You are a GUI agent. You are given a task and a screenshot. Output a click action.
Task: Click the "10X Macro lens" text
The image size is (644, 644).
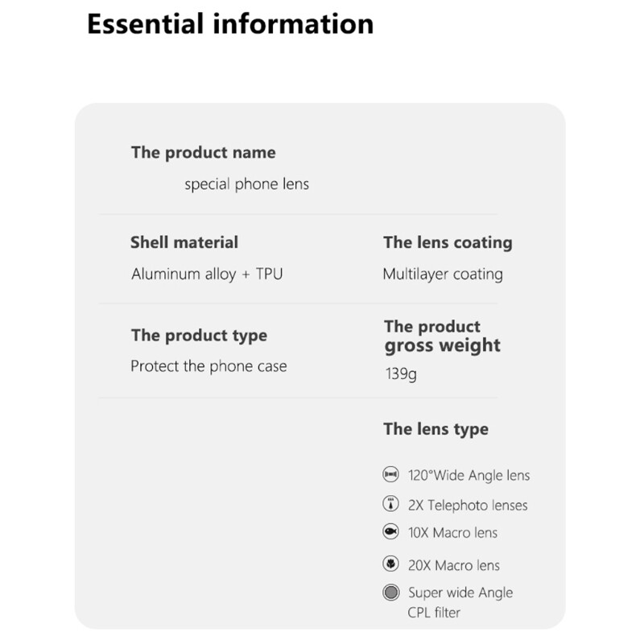pyautogui.click(x=453, y=533)
